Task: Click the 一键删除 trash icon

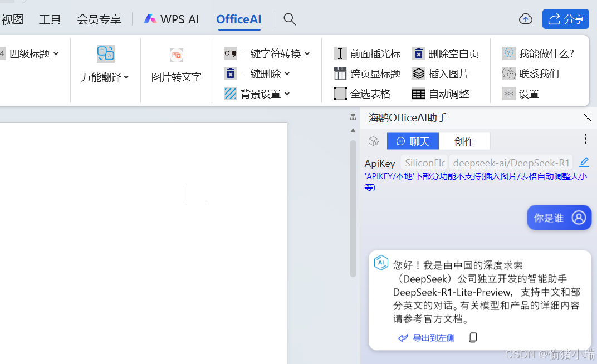Action: click(231, 73)
